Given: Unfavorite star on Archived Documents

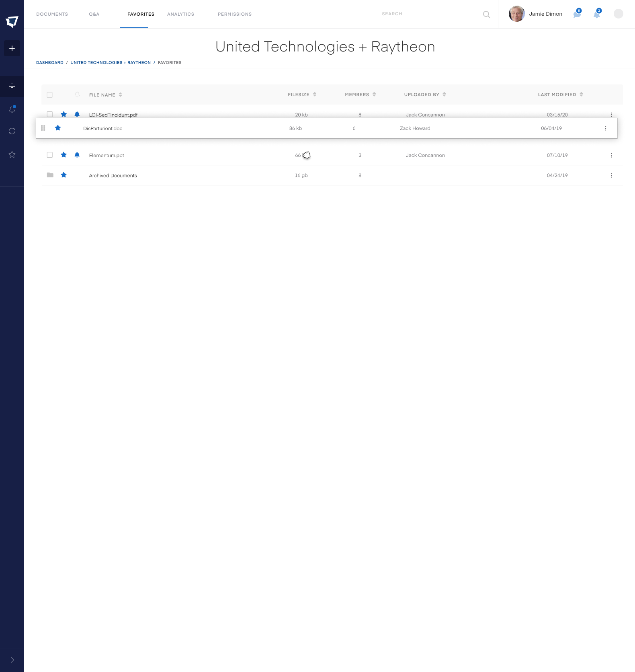Looking at the screenshot, I should (63, 175).
